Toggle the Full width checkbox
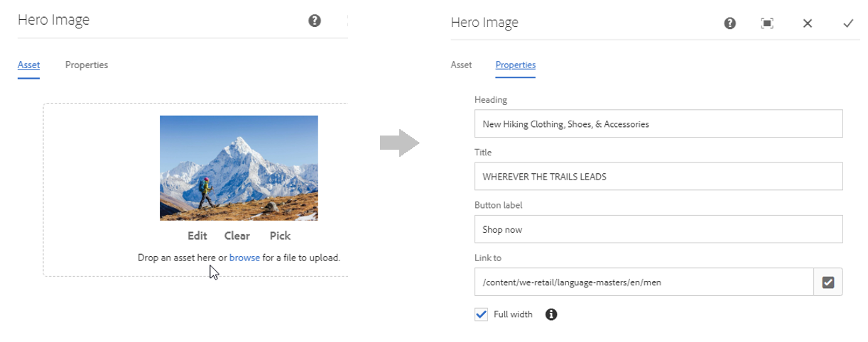Viewport: 868px width, 342px height. pos(482,314)
